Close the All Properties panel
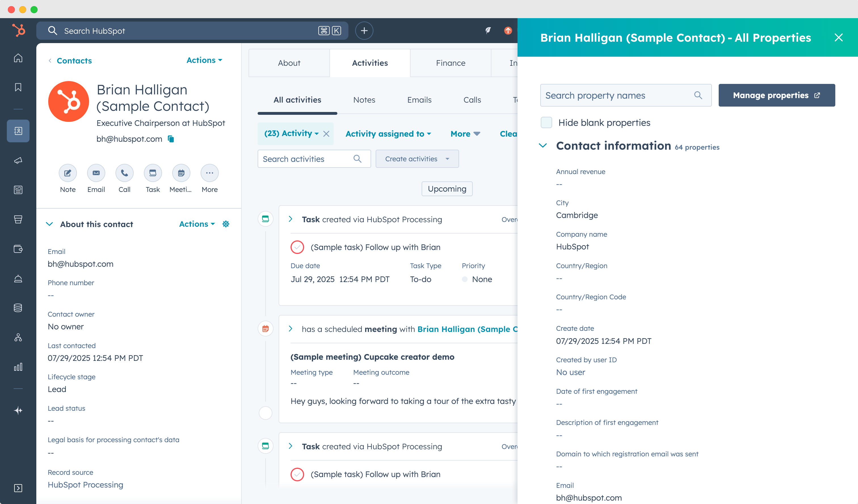Screen dimensions: 858x504 [x=838, y=37]
